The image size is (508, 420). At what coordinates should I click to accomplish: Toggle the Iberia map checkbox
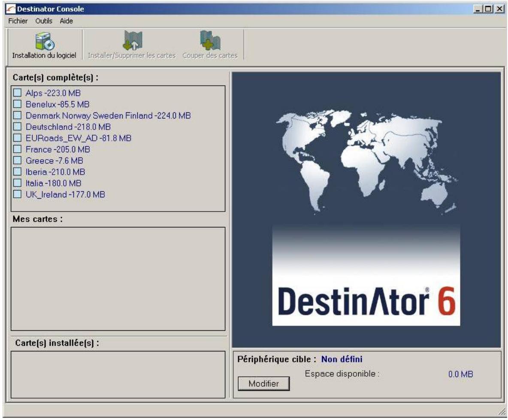coord(17,172)
